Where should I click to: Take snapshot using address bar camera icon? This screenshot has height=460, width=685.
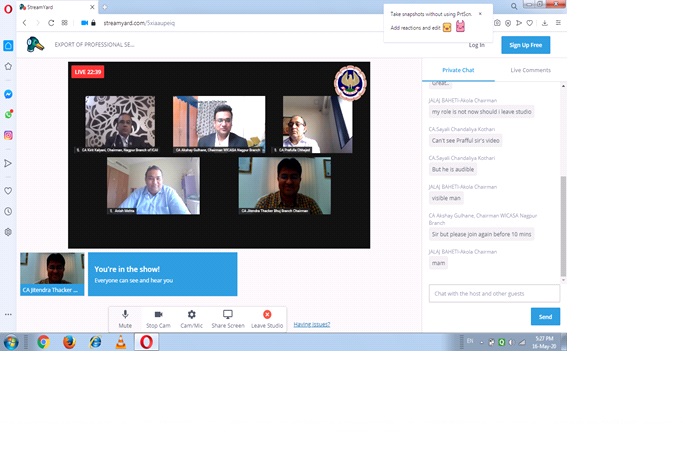(x=497, y=23)
